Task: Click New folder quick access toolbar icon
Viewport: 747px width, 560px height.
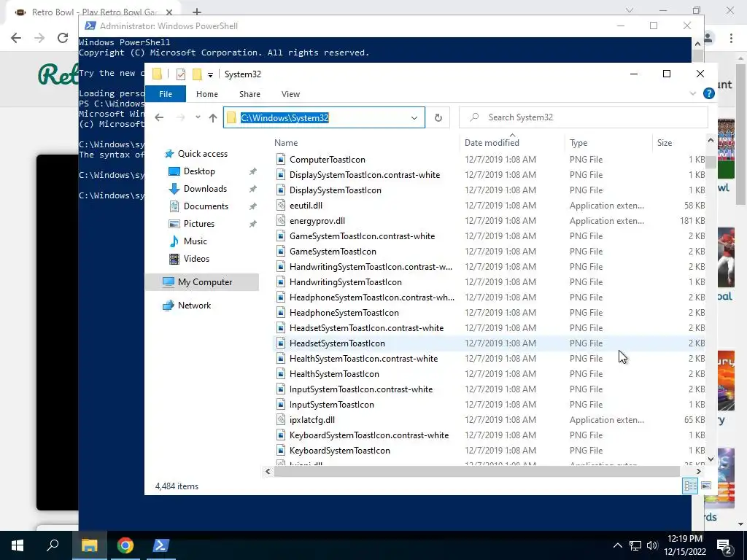Action: [x=197, y=74]
